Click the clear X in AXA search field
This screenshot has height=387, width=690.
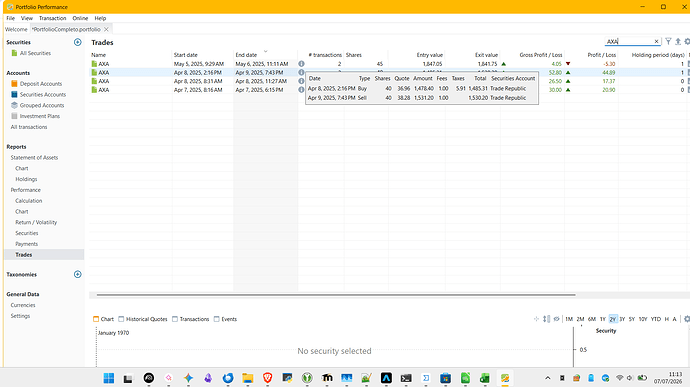(656, 41)
